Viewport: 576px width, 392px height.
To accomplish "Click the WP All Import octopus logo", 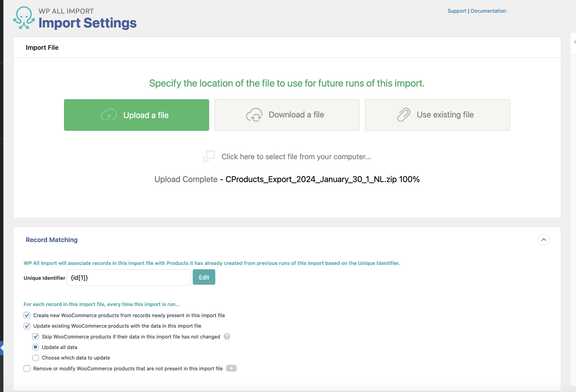I will point(24,18).
